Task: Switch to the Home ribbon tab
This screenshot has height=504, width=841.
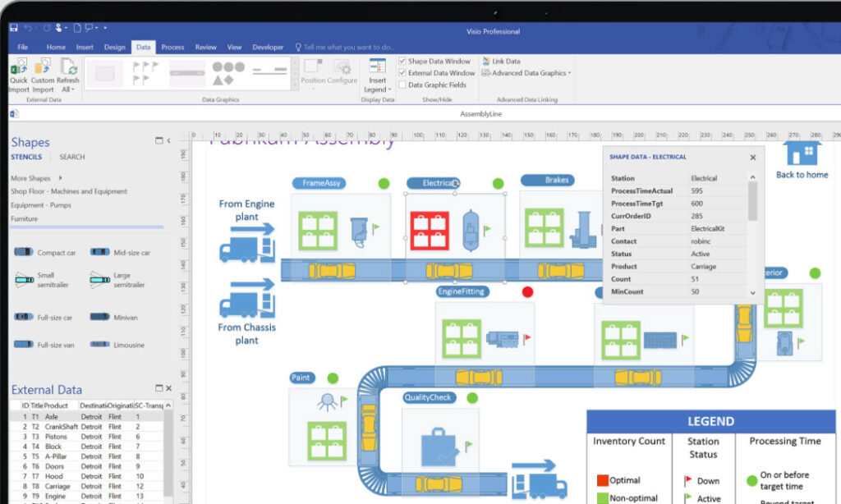Action: coord(56,47)
